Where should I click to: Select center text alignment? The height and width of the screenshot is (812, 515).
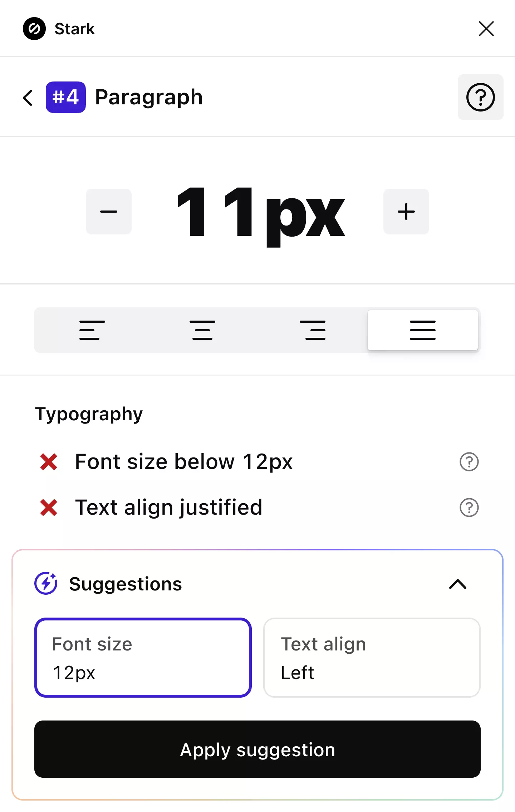click(203, 330)
